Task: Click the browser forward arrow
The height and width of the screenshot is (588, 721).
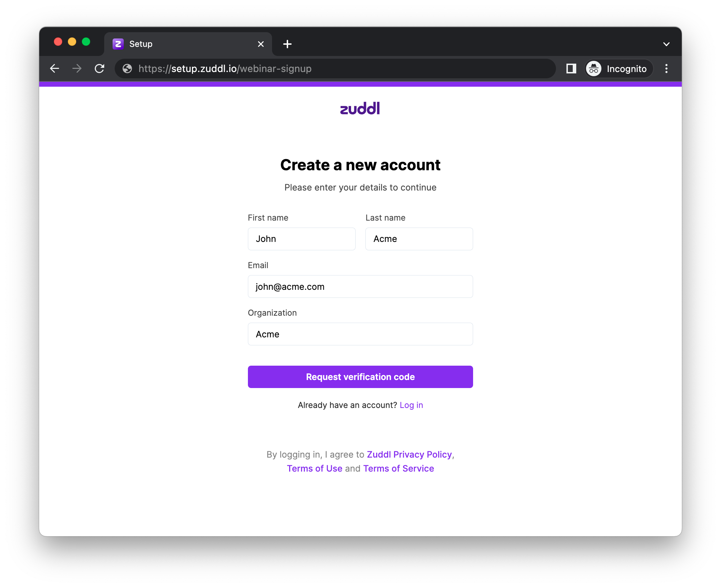Action: (x=77, y=69)
